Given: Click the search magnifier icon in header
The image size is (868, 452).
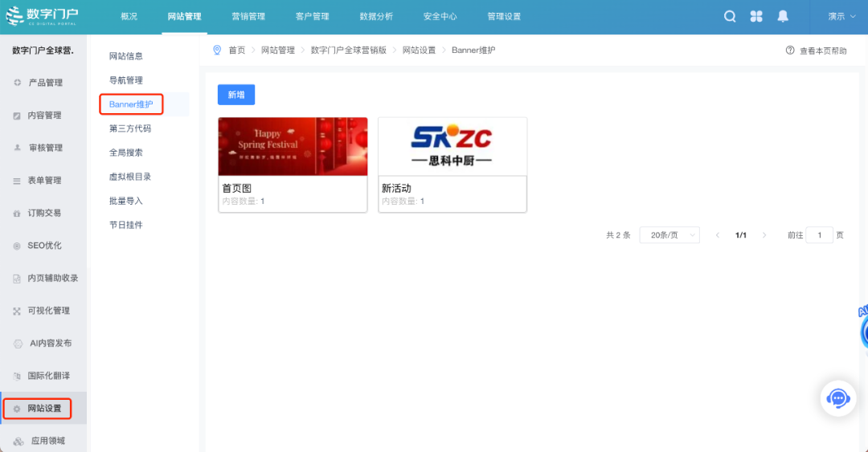Looking at the screenshot, I should [730, 17].
